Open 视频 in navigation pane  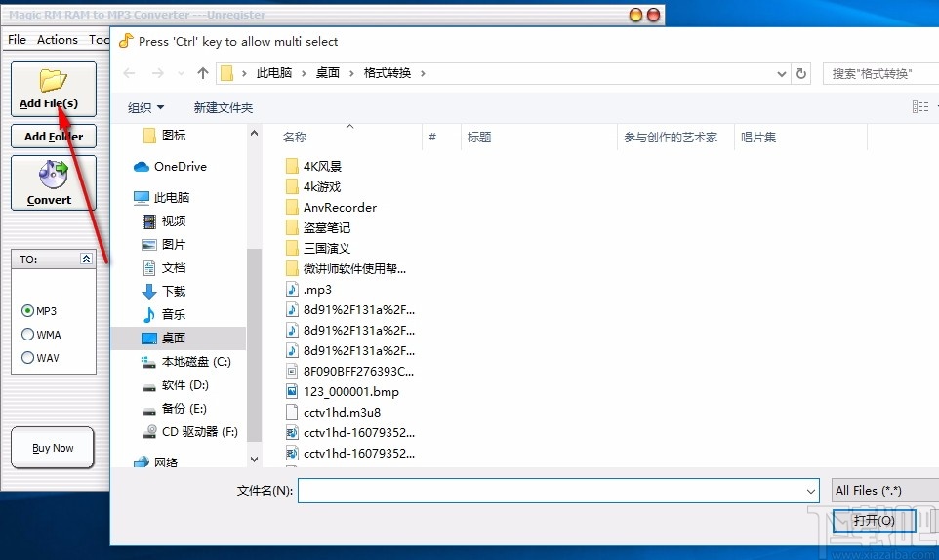pyautogui.click(x=164, y=221)
